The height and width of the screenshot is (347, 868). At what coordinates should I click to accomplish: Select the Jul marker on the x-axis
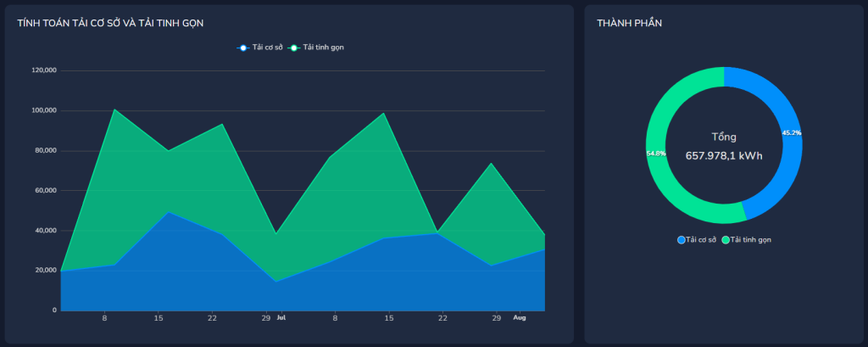[x=281, y=318]
